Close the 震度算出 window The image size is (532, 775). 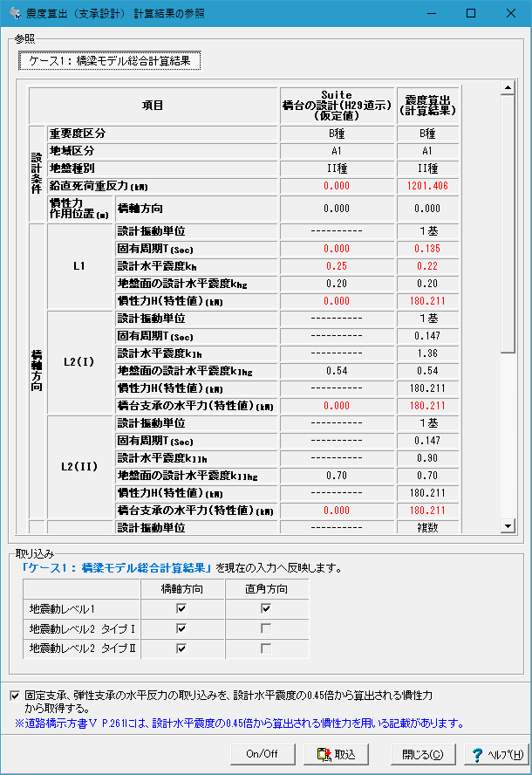pyautogui.click(x=511, y=13)
